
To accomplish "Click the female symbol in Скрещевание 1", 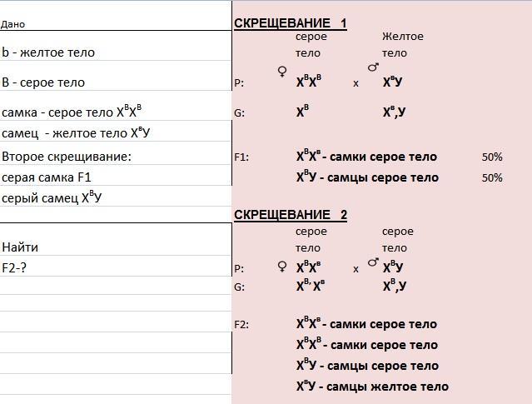I will (x=282, y=72).
